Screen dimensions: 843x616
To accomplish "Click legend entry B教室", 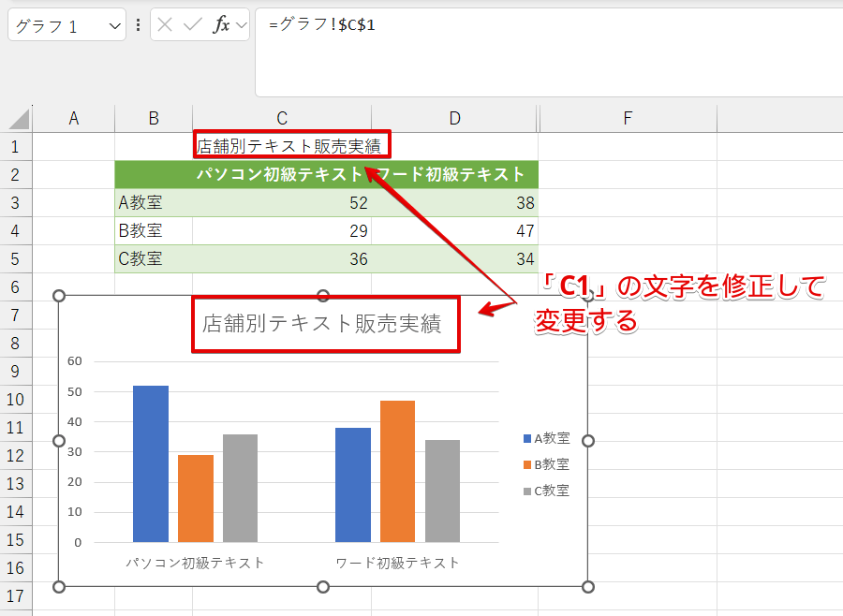I will [547, 464].
